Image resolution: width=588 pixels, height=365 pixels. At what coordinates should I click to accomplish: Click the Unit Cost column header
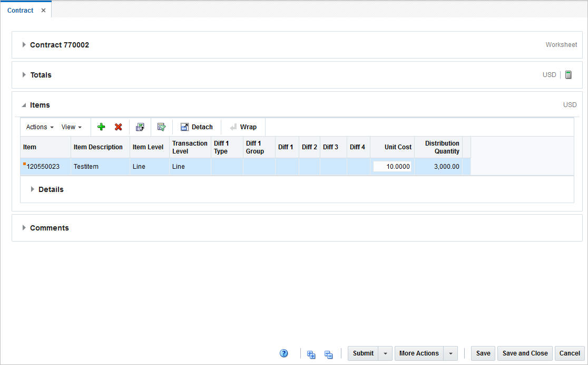(392, 147)
